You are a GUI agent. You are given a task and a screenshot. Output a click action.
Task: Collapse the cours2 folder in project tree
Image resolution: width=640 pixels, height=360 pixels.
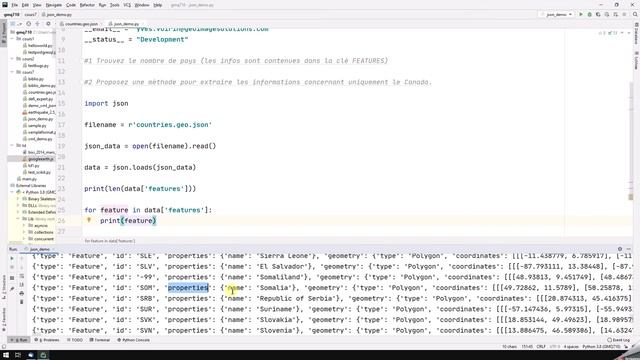(x=13, y=59)
